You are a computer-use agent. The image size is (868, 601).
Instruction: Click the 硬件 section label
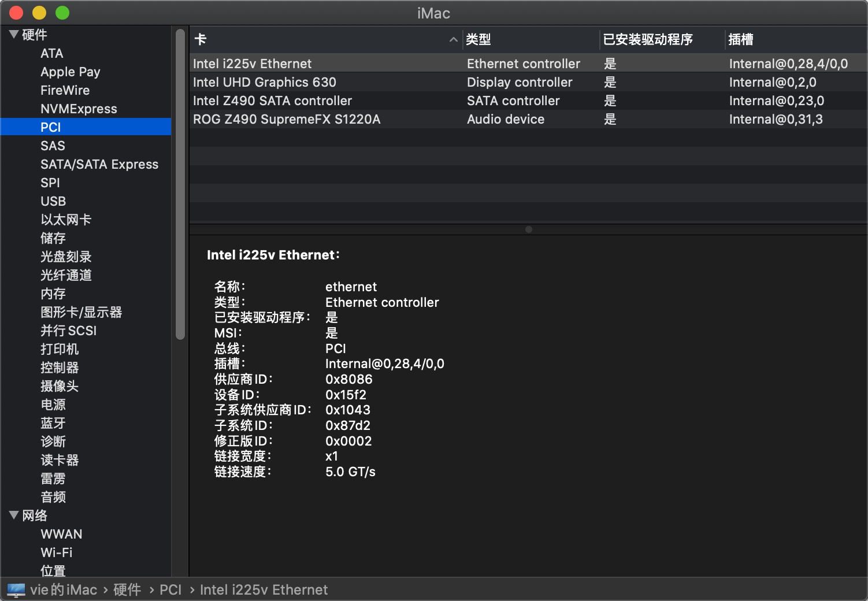[35, 35]
